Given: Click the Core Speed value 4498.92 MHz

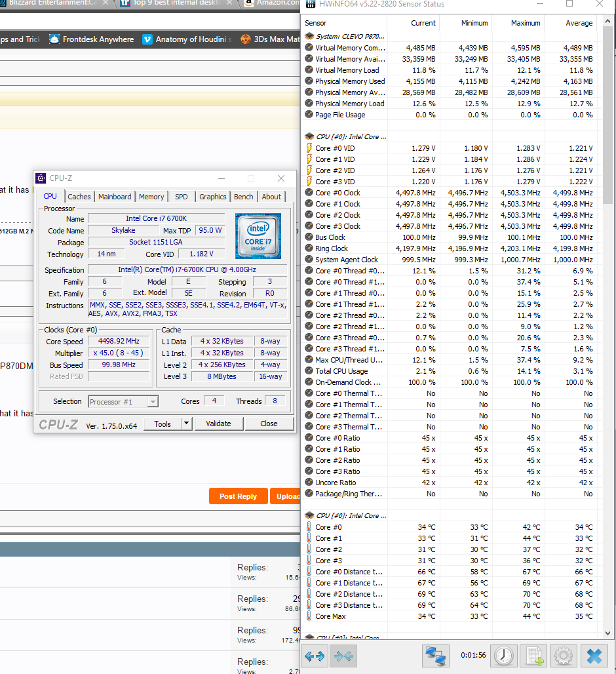Looking at the screenshot, I should [x=119, y=341].
